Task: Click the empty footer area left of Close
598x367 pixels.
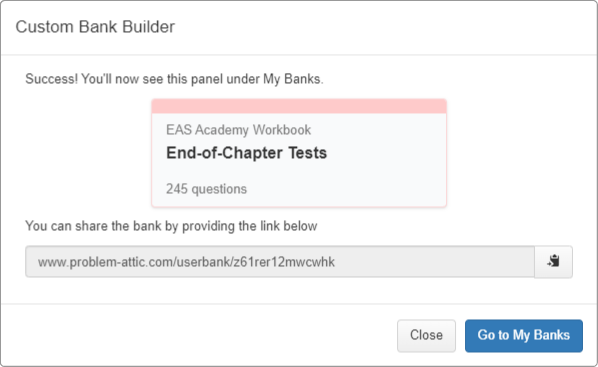Action: click(x=198, y=335)
